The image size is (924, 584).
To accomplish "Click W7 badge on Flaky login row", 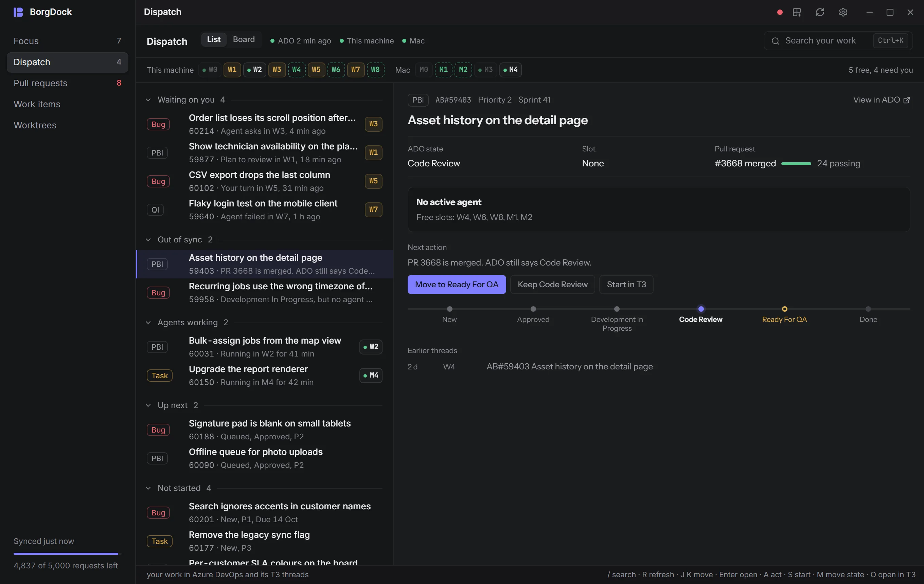I will (373, 210).
